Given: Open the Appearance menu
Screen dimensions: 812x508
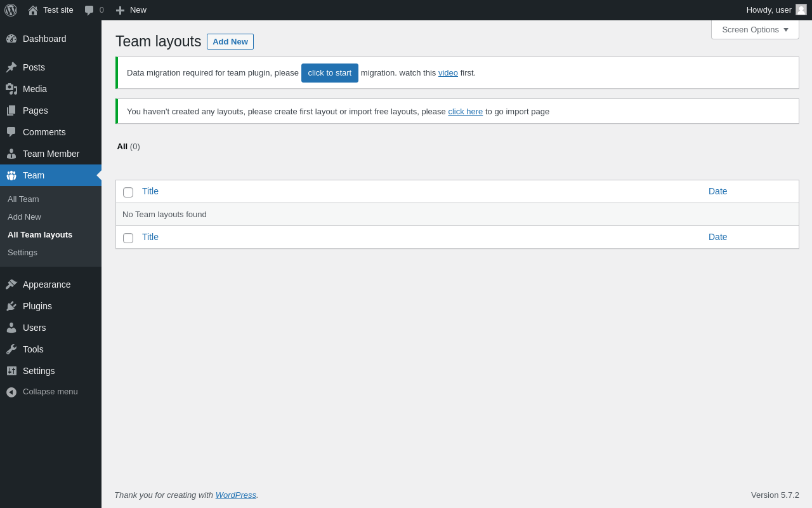Looking at the screenshot, I should coord(51,284).
